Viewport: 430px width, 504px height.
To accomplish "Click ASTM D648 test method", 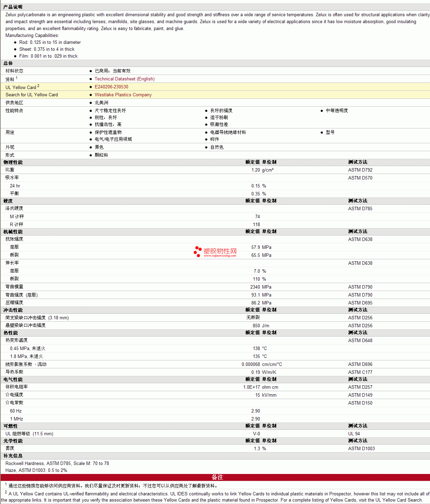I will point(360,340).
